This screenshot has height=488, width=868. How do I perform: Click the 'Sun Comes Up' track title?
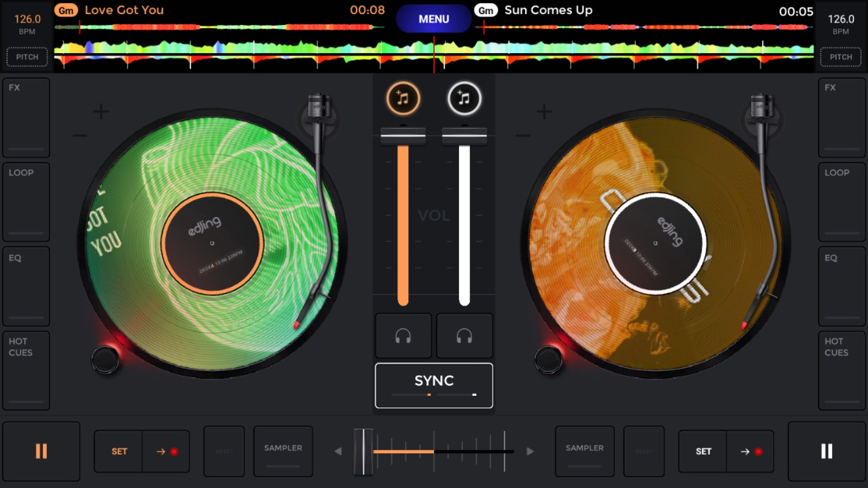pos(548,10)
